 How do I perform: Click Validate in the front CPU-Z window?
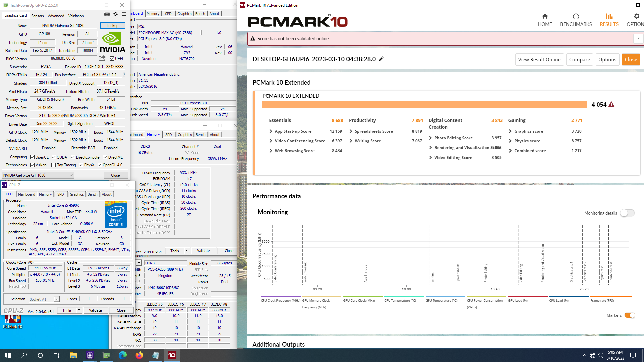pyautogui.click(x=95, y=310)
